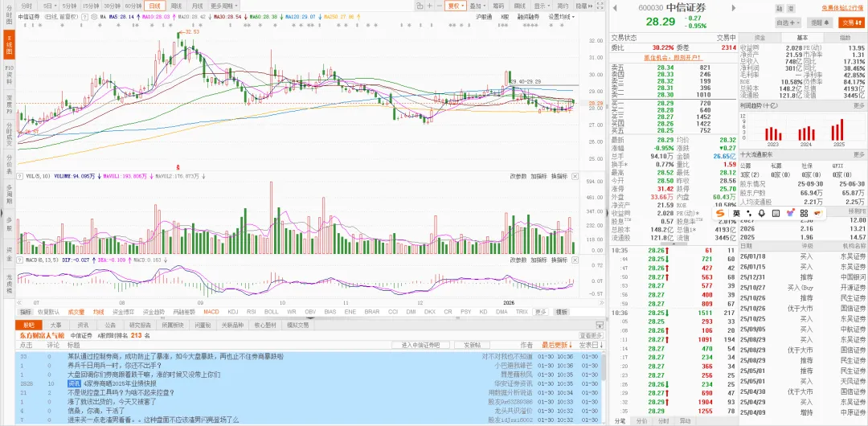
Task: Select the 资金 tab in the quote panel
Action: pyautogui.click(x=759, y=38)
